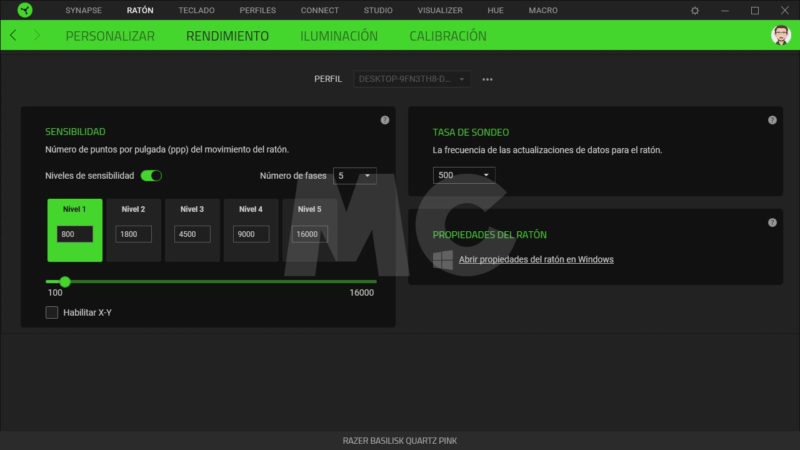Click the Nivel 1 DPI value field

point(75,234)
